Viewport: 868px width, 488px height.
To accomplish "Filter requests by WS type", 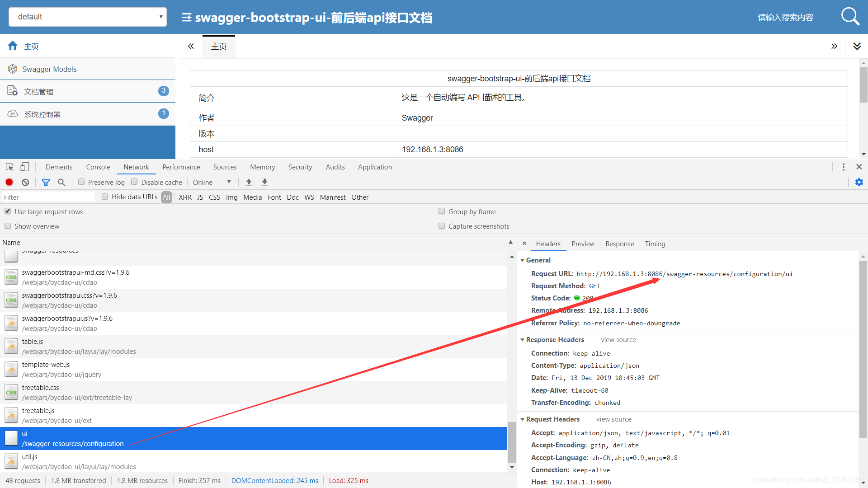I will 309,197.
